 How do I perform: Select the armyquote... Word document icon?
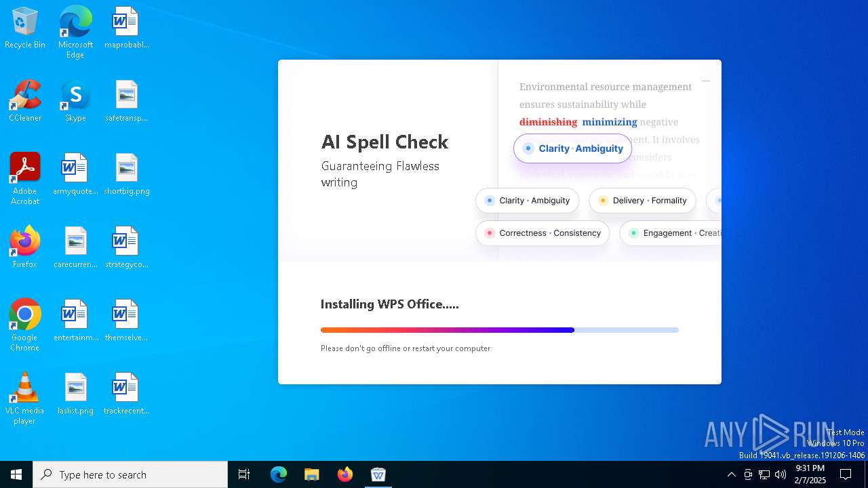click(x=75, y=175)
